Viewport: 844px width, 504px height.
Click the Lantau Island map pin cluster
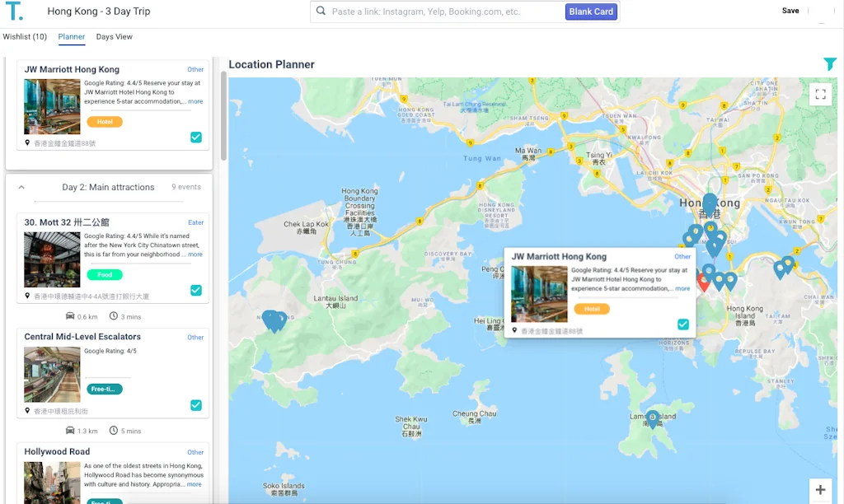point(274,320)
